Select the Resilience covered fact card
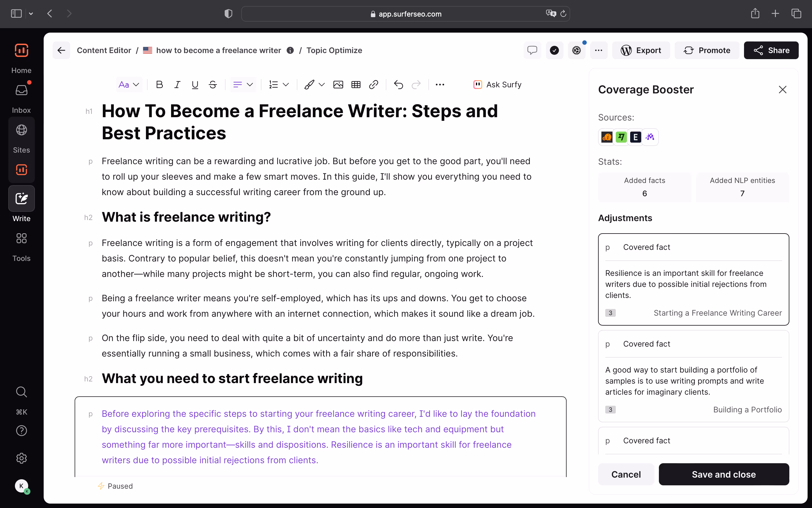This screenshot has height=508, width=812. click(x=693, y=279)
